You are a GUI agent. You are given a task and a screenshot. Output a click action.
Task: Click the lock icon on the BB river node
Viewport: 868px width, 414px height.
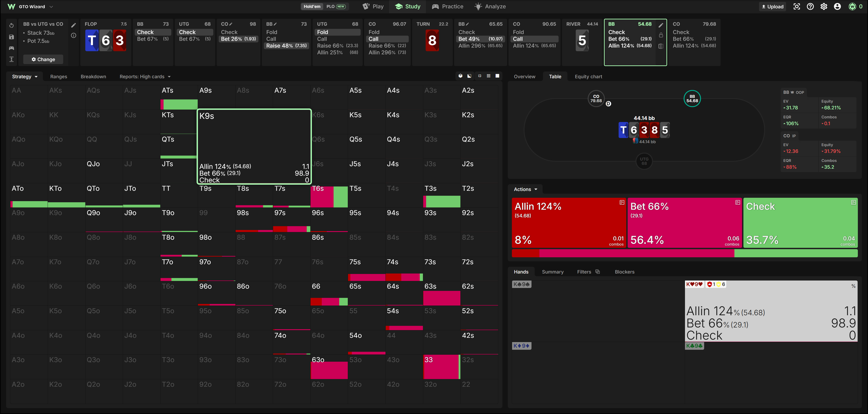tap(661, 35)
